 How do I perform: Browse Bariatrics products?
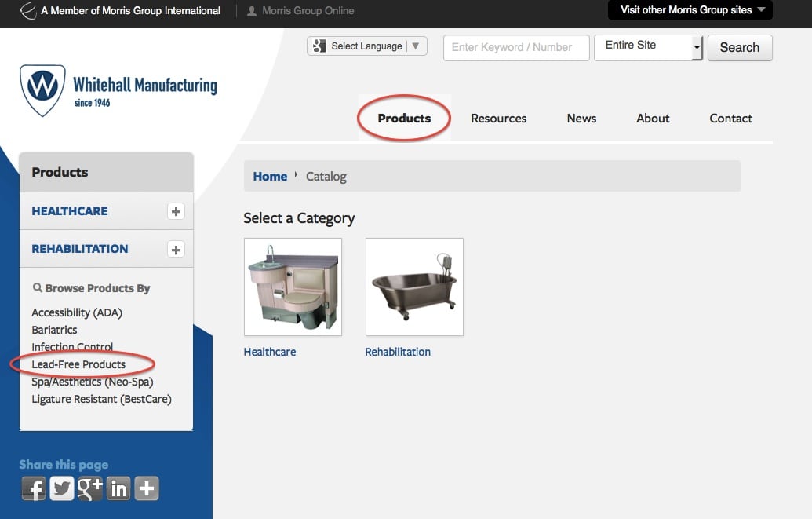[54, 330]
